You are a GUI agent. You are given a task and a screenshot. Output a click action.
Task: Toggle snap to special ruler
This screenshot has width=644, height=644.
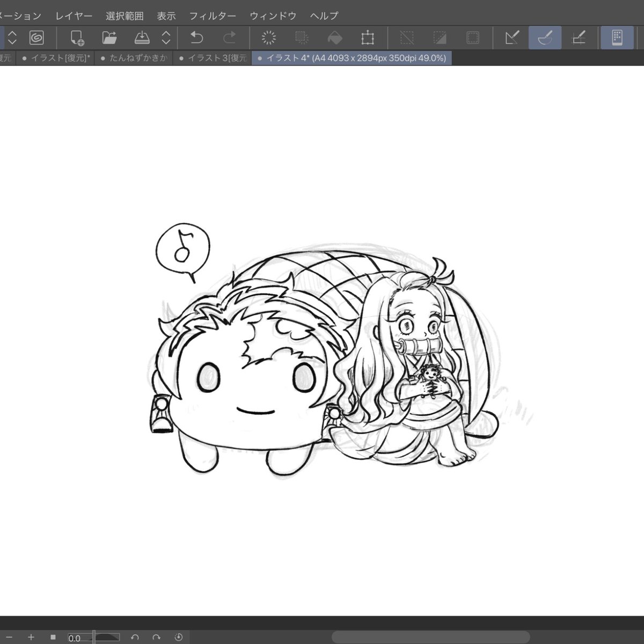pyautogui.click(x=545, y=38)
